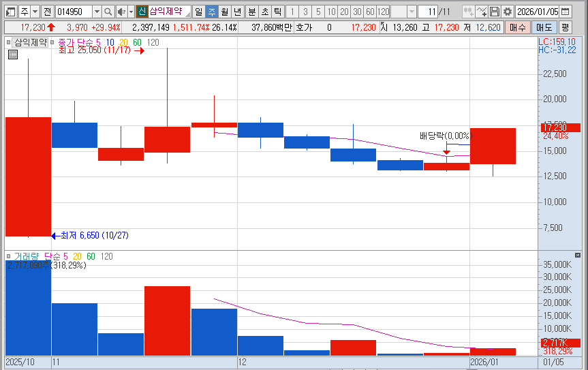Click the gray 120 price MA legend

(x=153, y=42)
